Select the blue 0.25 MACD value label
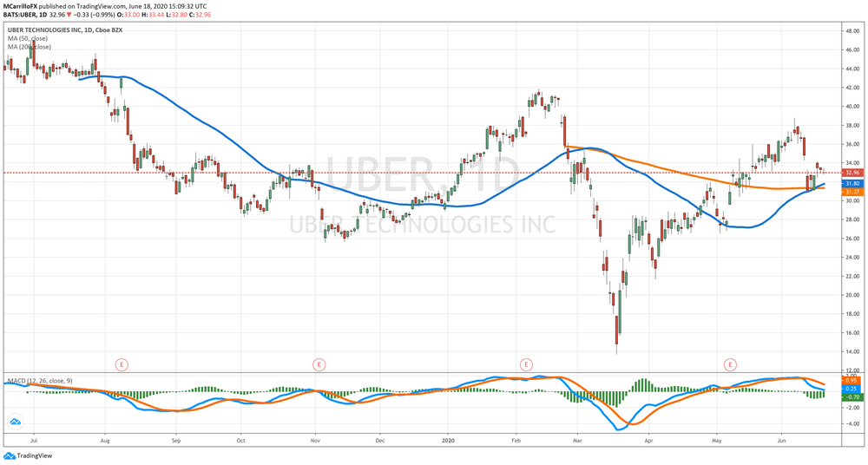 pos(852,389)
